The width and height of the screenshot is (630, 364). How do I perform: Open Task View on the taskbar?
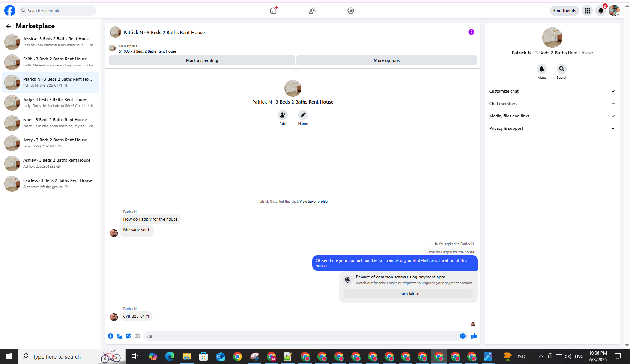point(135,356)
